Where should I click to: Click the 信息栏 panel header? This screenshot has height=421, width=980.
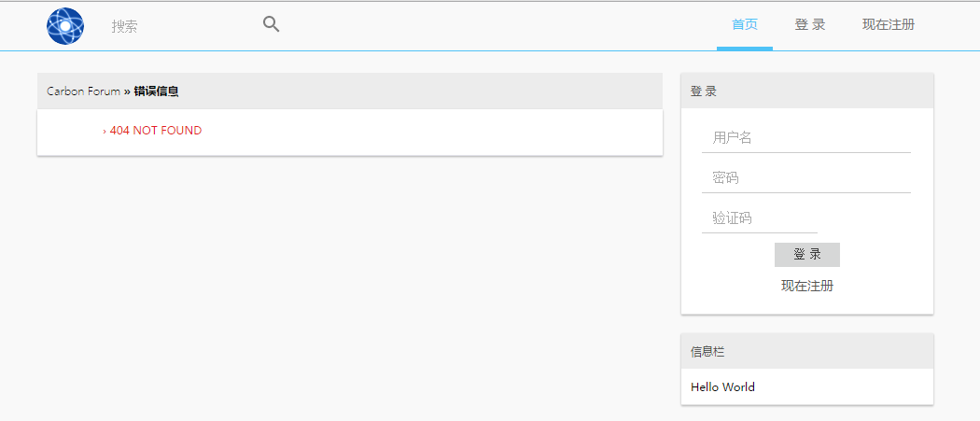(807, 351)
